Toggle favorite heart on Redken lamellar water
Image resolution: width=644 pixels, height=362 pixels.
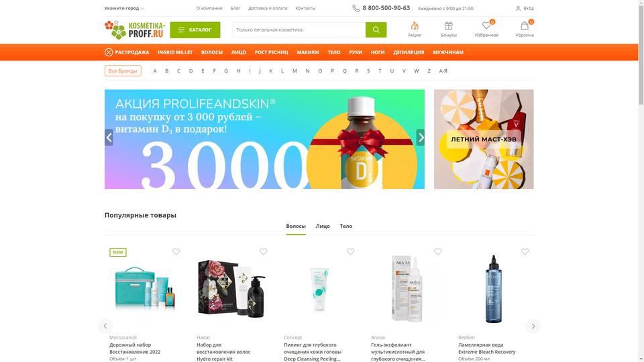pos(525,251)
